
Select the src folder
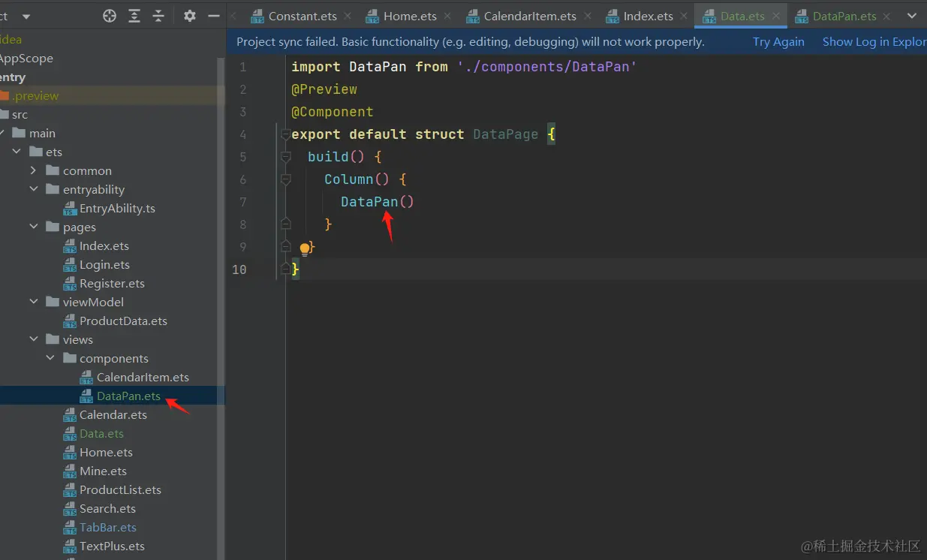20,114
